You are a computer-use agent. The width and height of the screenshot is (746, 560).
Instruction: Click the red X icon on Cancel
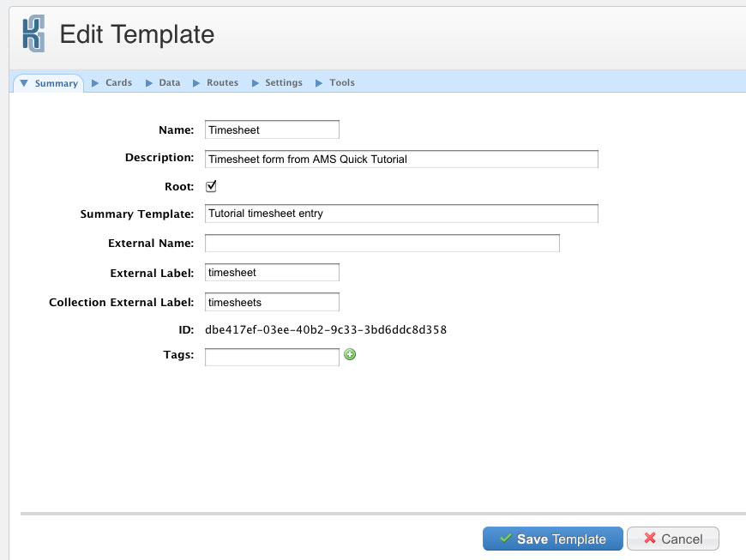point(650,539)
